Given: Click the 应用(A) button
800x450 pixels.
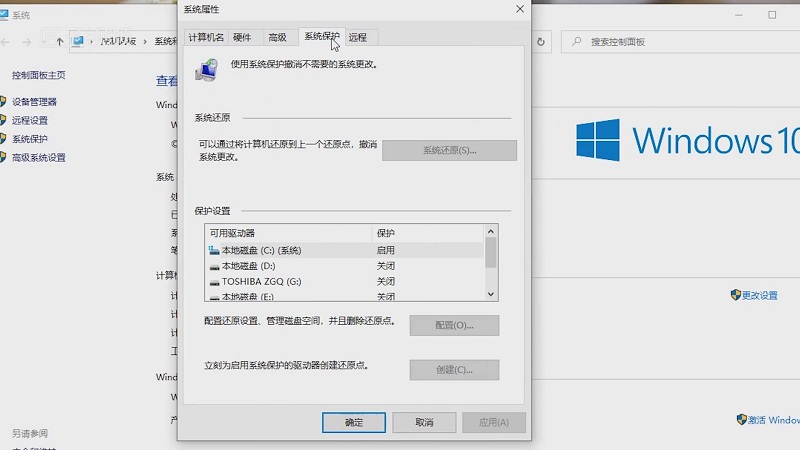Looking at the screenshot, I should (x=493, y=422).
